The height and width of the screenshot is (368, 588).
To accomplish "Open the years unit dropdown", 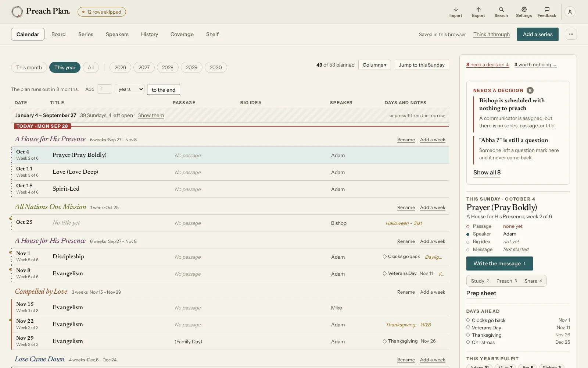I will coord(129,89).
